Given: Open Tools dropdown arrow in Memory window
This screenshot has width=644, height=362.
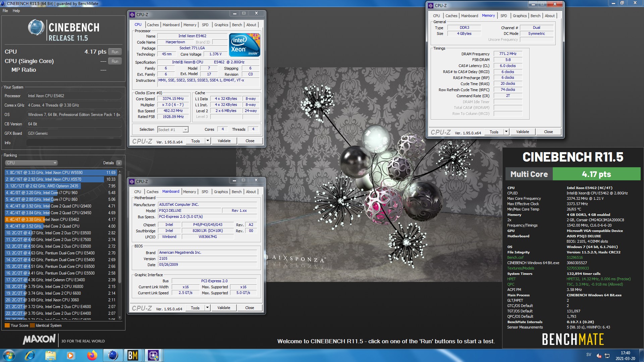Looking at the screenshot, I should (506, 132).
